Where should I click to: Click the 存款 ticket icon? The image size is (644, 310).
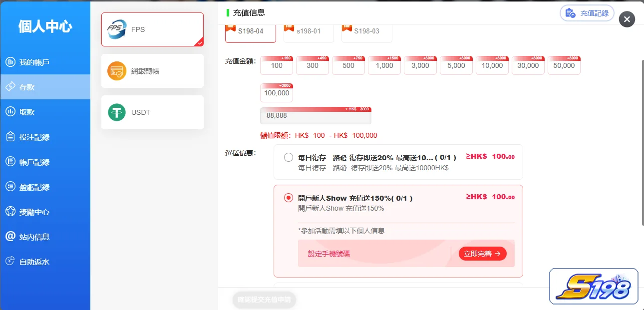(x=10, y=87)
